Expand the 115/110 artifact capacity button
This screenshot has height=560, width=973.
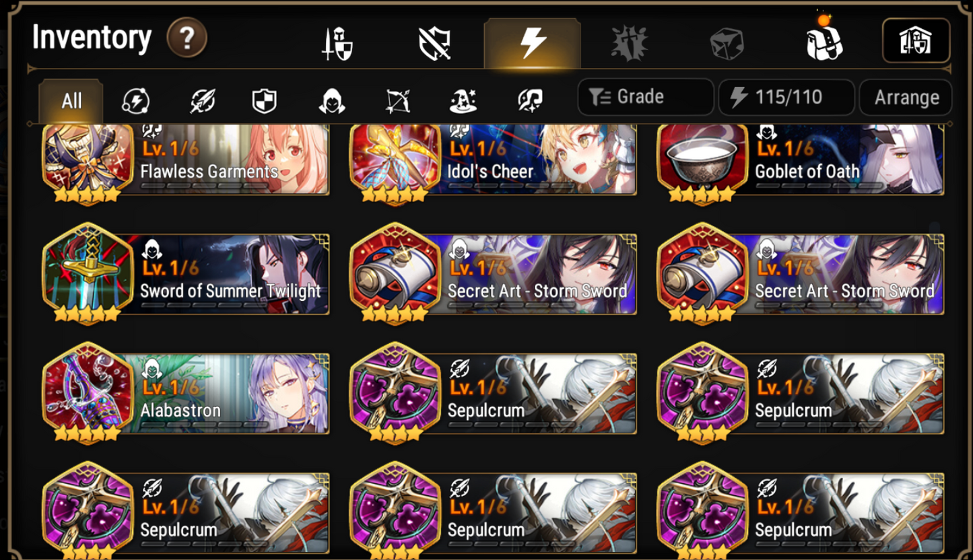click(x=786, y=98)
